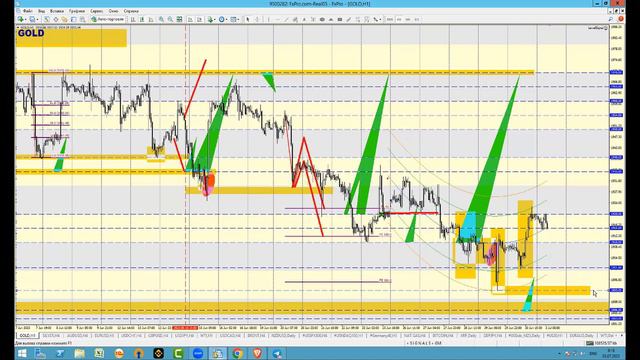Viewport: 640px width, 360px height.
Task: Switch to the USDJPY,H4 chart tab
Action: coord(184,336)
